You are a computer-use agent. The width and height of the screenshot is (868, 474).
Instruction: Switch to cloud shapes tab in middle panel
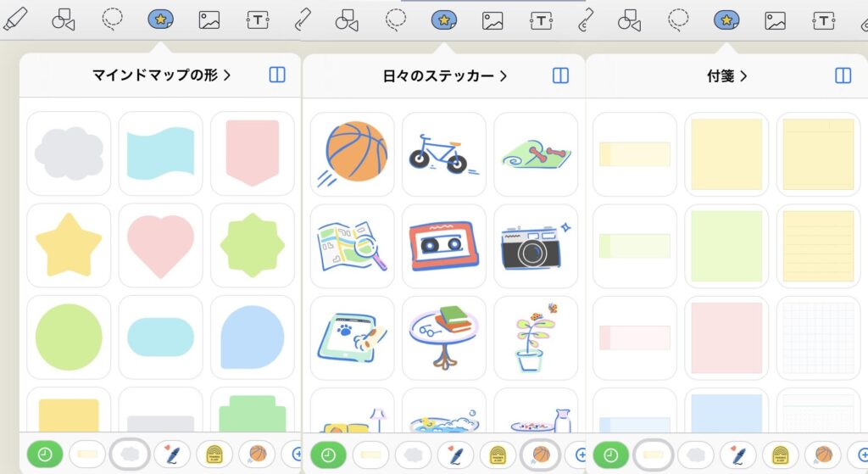(414, 455)
